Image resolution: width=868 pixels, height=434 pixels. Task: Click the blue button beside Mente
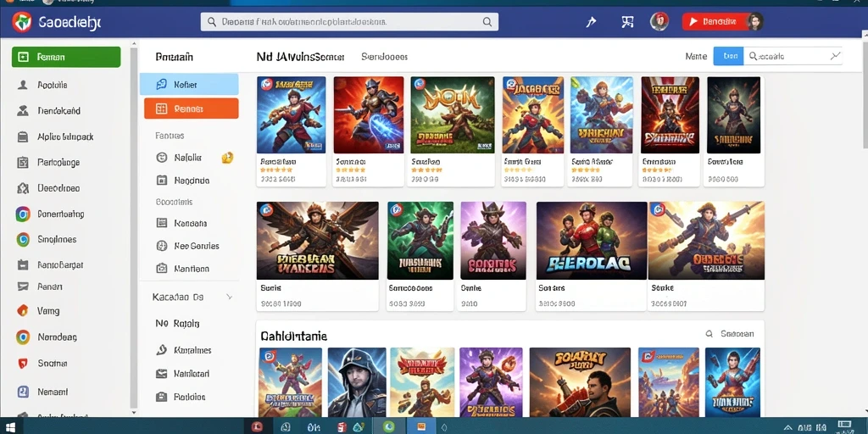(728, 56)
